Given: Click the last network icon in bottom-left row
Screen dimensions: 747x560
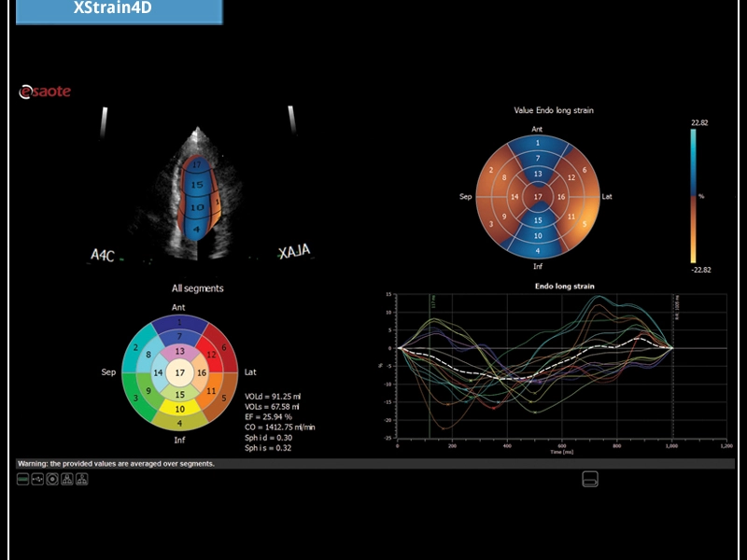Looking at the screenshot, I should (82, 479).
